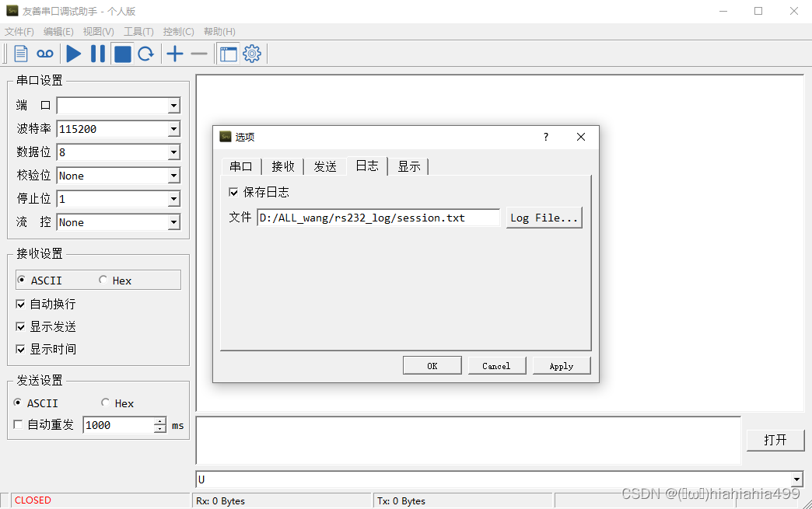Switch to the 接收 tab
Screen dimensions: 812x509
[x=283, y=166]
